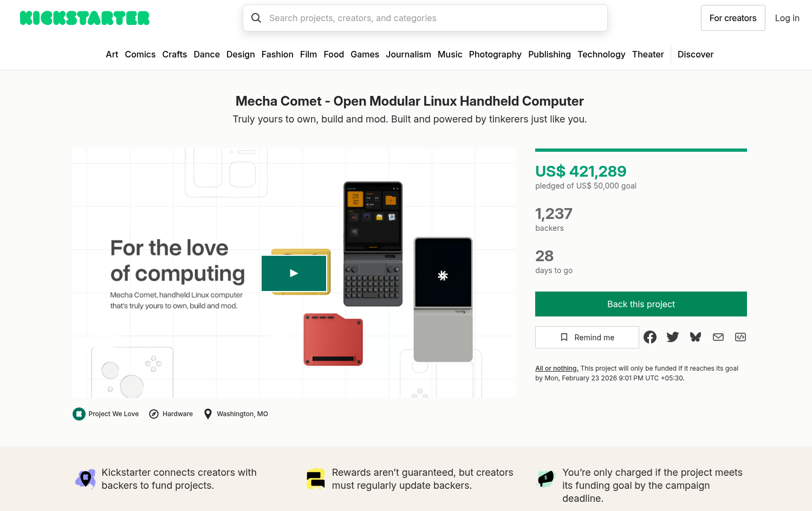The width and height of the screenshot is (812, 511).
Task: Share project on Bluesky
Action: point(696,337)
